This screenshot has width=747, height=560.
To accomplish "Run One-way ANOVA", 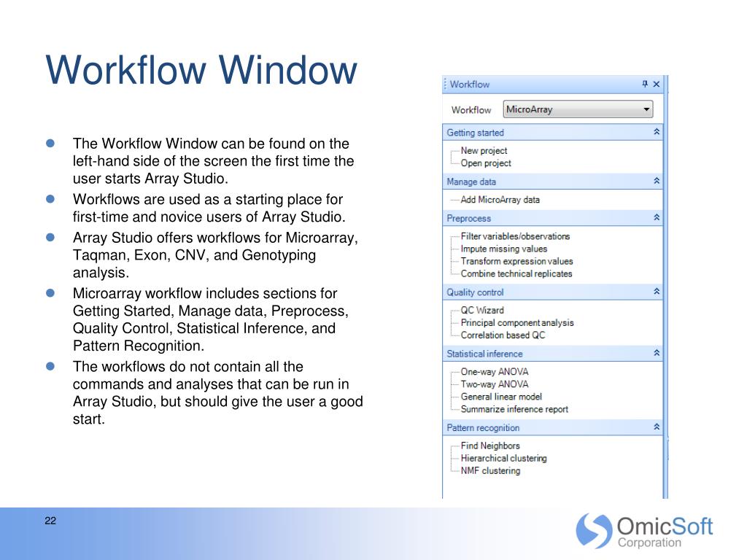I will [x=494, y=371].
